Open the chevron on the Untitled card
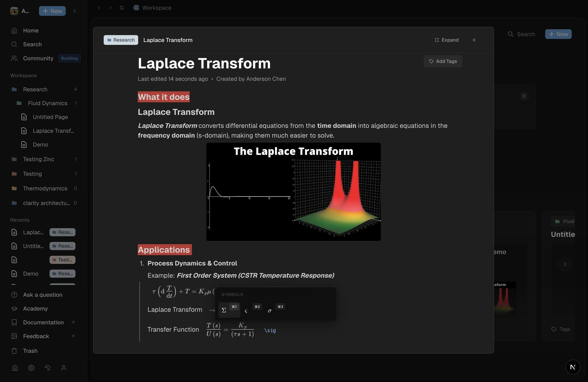Viewport: 588px width, 382px height. 565,264
